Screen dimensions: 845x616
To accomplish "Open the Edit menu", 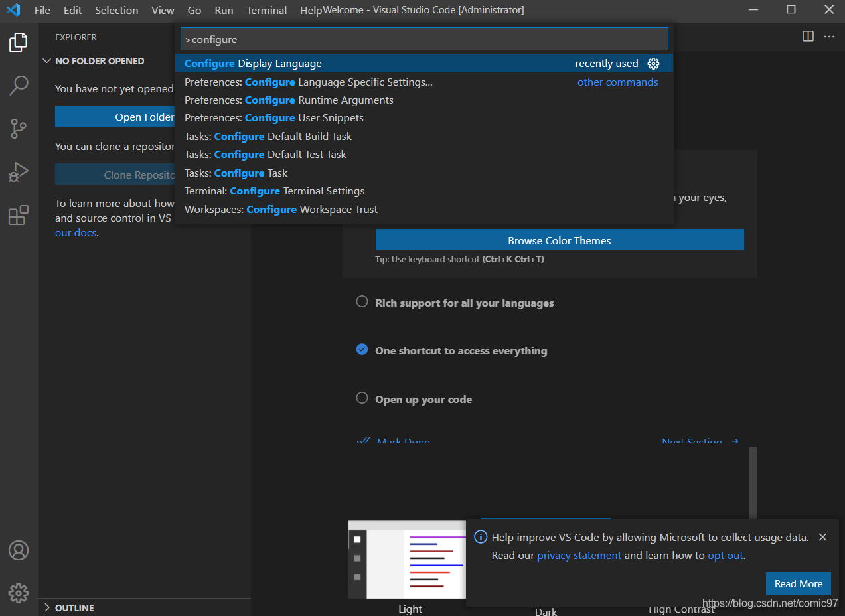I will click(x=73, y=10).
